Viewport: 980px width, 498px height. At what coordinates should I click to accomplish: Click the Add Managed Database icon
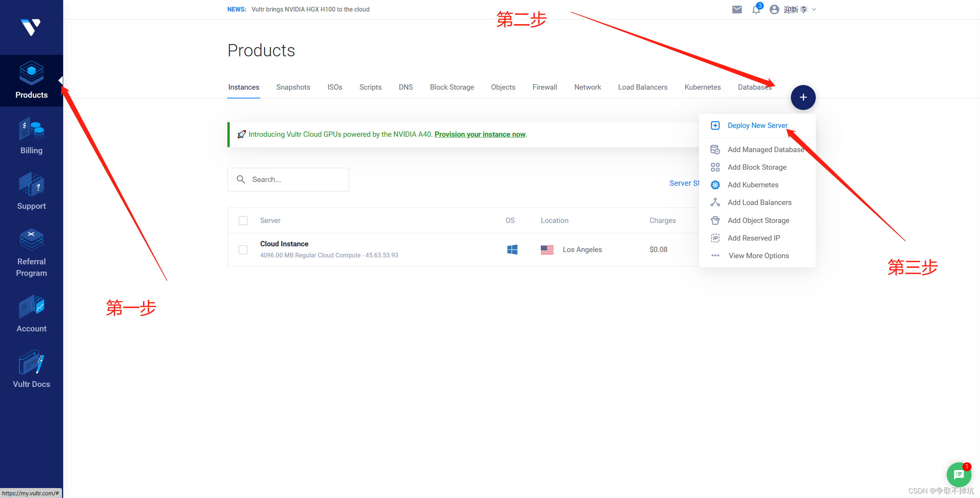click(x=715, y=149)
